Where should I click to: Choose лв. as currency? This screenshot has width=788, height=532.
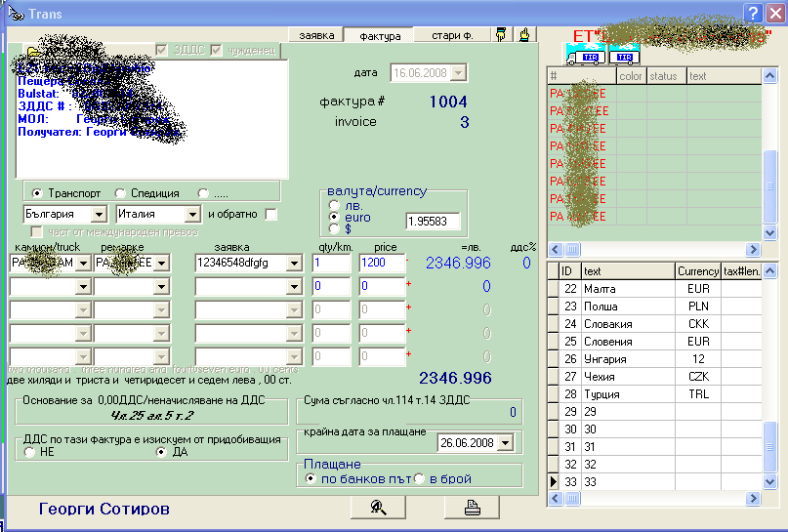pyautogui.click(x=334, y=205)
